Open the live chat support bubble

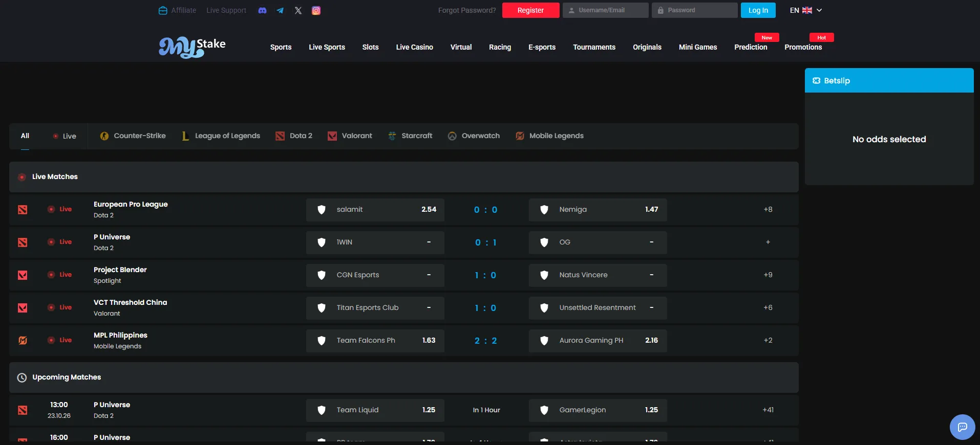963,427
